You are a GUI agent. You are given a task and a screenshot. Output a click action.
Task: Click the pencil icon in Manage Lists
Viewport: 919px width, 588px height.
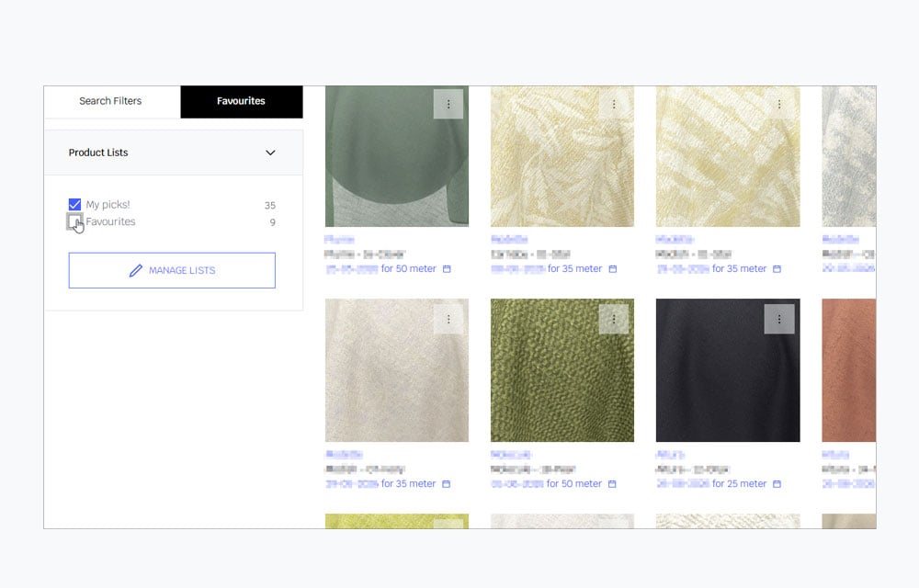[135, 271]
